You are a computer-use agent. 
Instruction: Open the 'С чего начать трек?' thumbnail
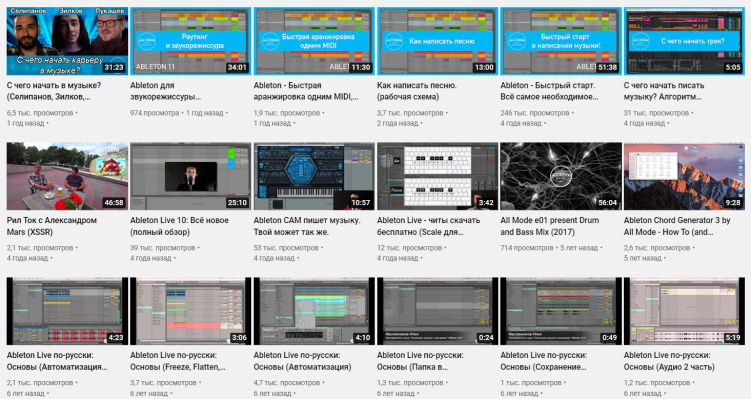pos(684,41)
